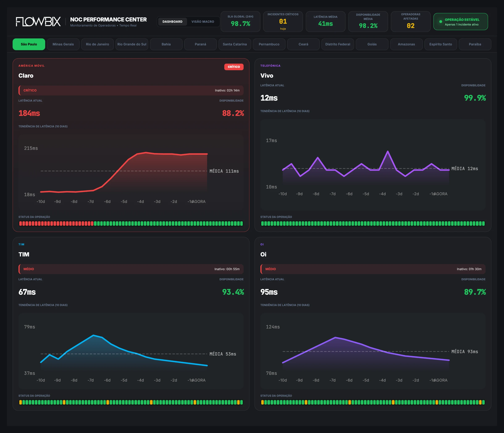
Task: Click the SLA Global (24h) 98.7% card
Action: [240, 22]
